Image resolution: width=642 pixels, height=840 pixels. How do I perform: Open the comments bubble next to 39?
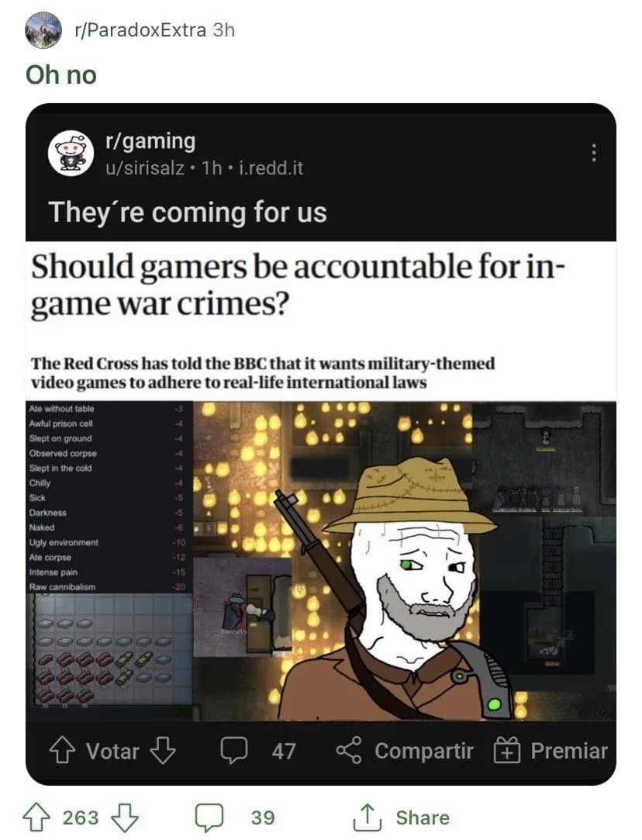point(209,818)
